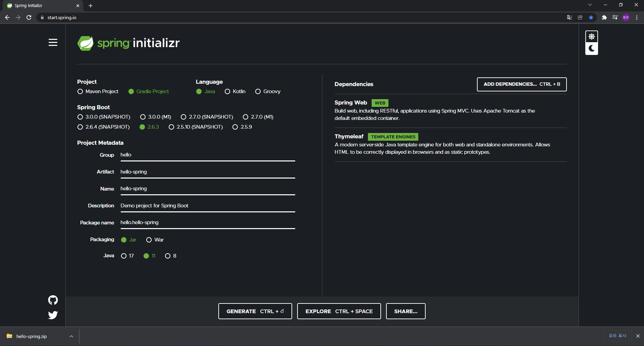Click the Add Dependencies button
644x346 pixels.
pos(522,84)
